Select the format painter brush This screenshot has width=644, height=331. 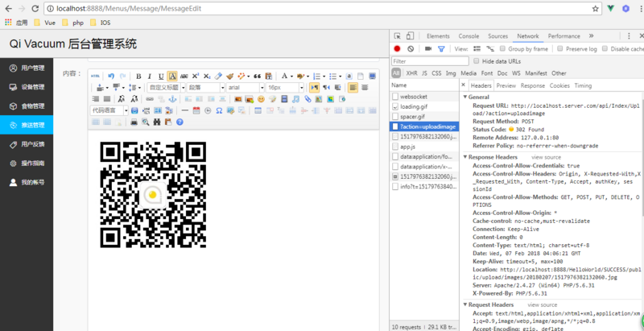tap(229, 77)
